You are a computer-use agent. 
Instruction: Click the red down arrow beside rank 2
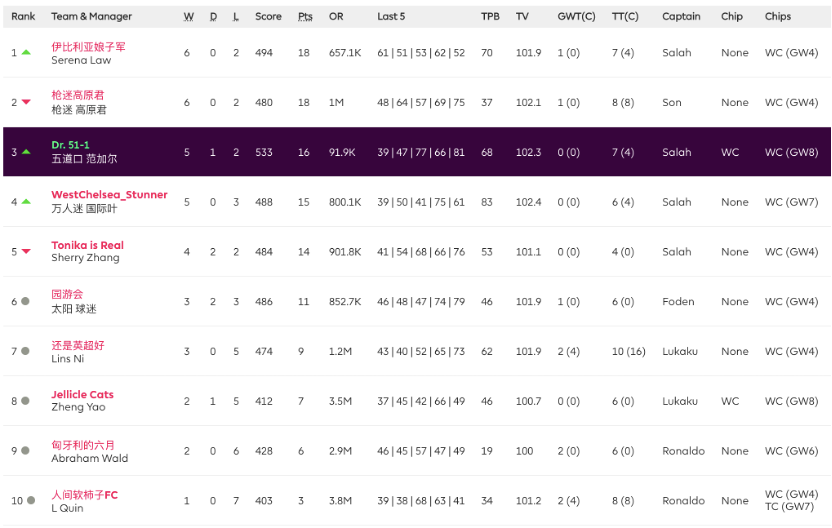[26, 102]
